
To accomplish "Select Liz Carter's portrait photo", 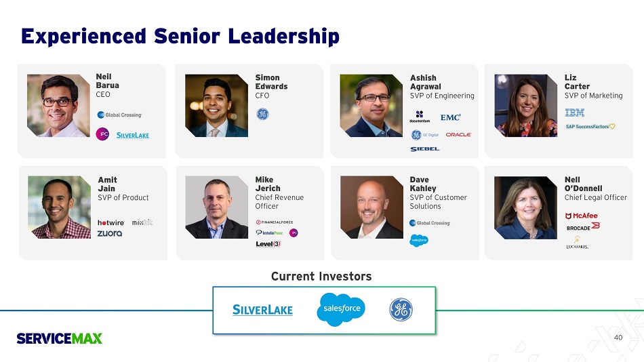I will click(x=526, y=106).
